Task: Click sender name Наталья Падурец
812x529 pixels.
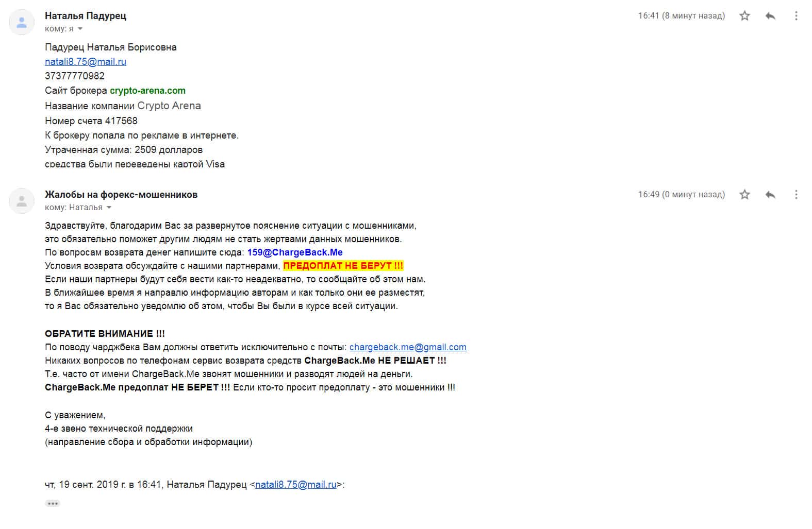Action: 86,16
